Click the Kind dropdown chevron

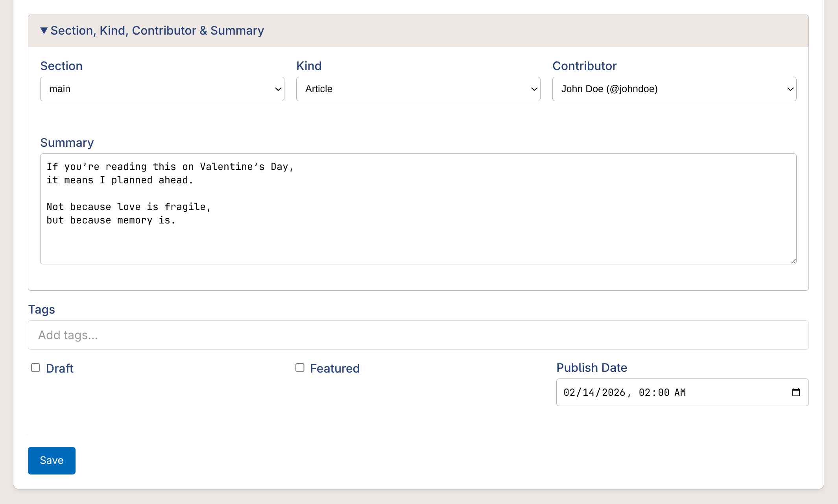tap(533, 89)
